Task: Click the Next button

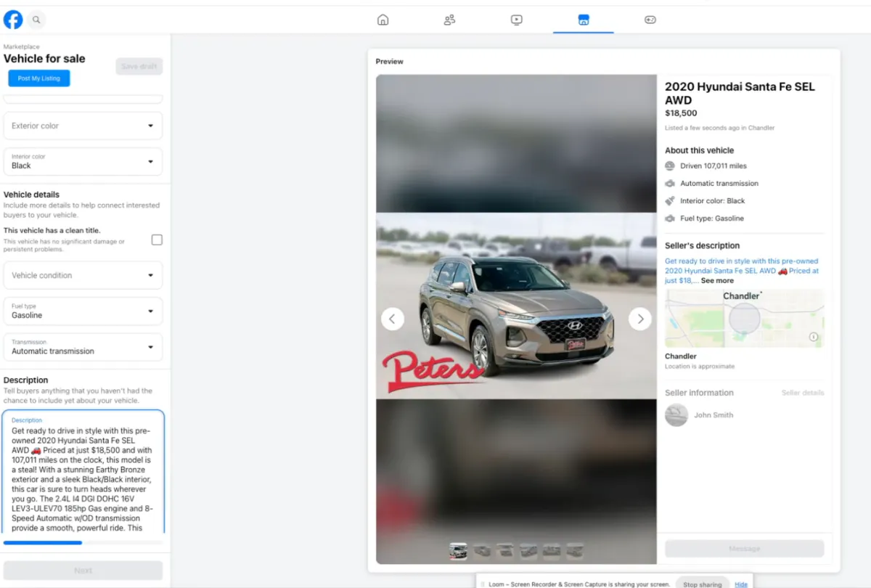Action: (x=83, y=571)
